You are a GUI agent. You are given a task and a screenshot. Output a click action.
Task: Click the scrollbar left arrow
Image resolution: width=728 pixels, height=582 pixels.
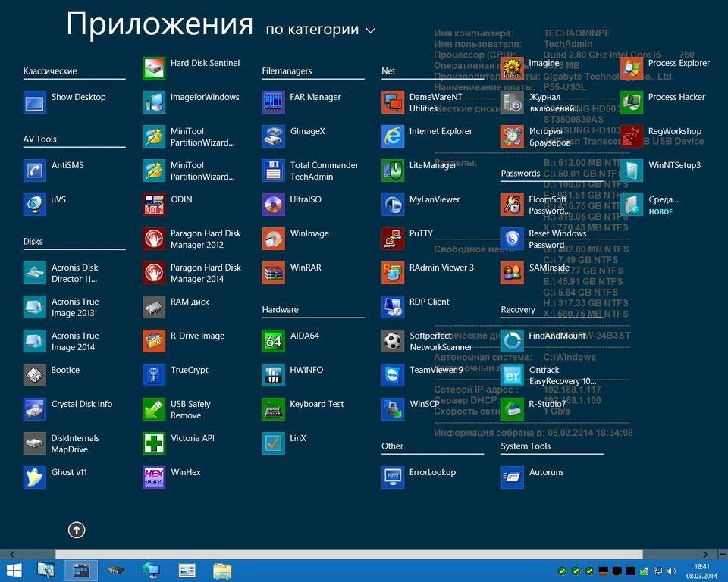12,554
